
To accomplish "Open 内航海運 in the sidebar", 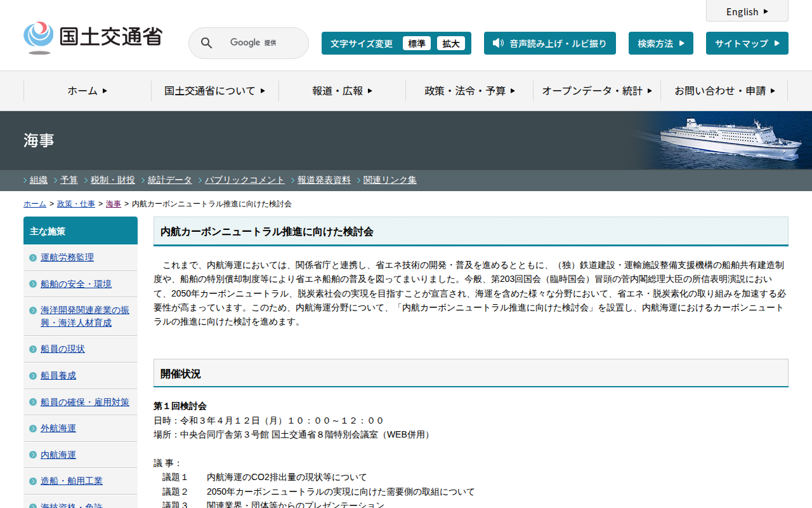I will pyautogui.click(x=58, y=455).
